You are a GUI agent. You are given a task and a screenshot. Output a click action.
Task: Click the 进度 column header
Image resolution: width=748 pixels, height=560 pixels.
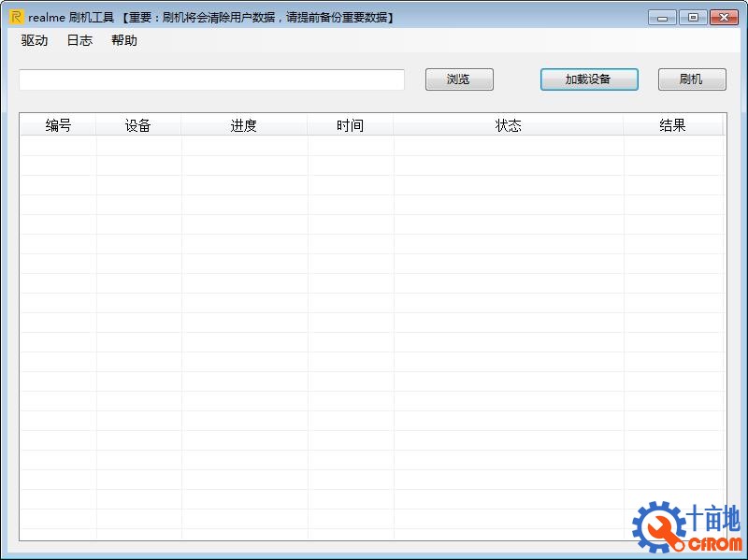(244, 124)
